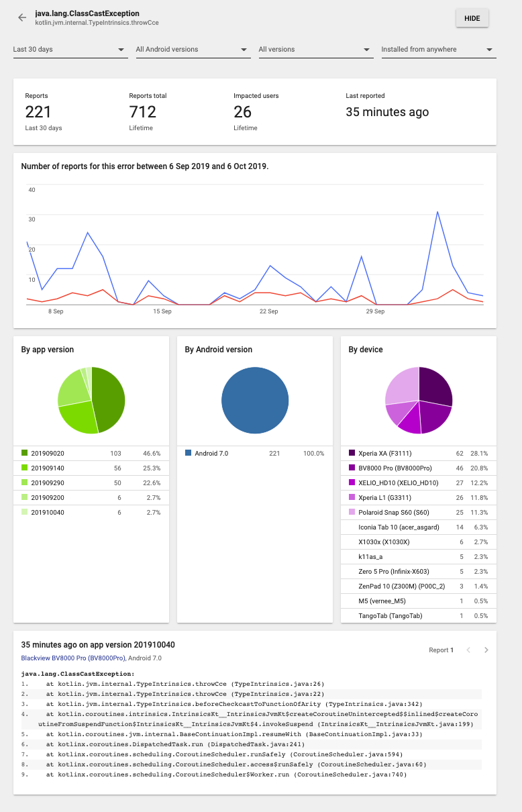Click the back arrow icon
Image resolution: width=522 pixels, height=812 pixels.
pos(22,18)
